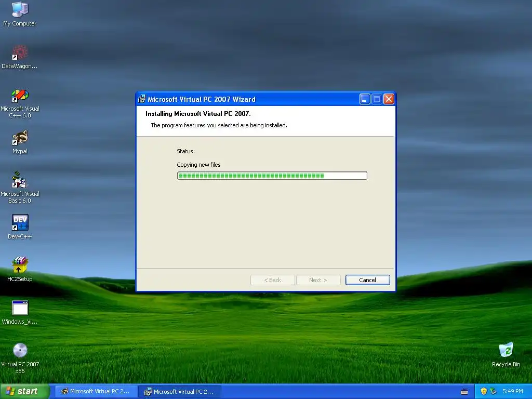Click the keyboard icon in the taskbar

click(464, 392)
